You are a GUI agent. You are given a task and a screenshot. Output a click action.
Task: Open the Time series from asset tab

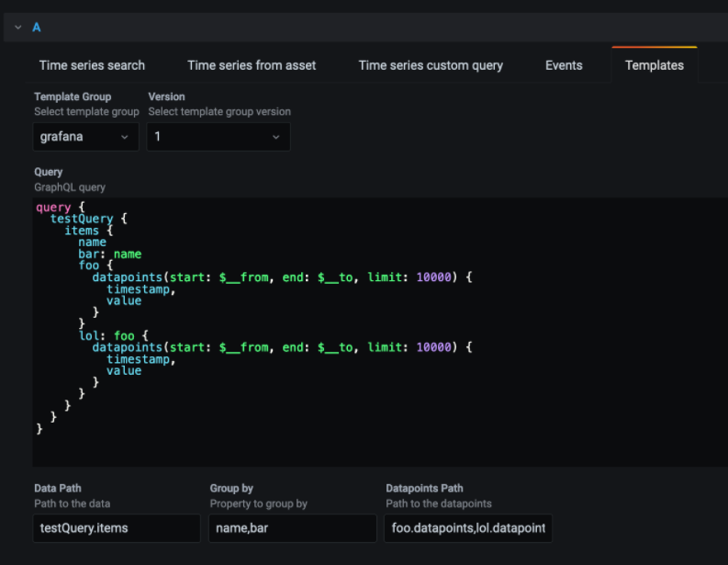pyautogui.click(x=252, y=65)
